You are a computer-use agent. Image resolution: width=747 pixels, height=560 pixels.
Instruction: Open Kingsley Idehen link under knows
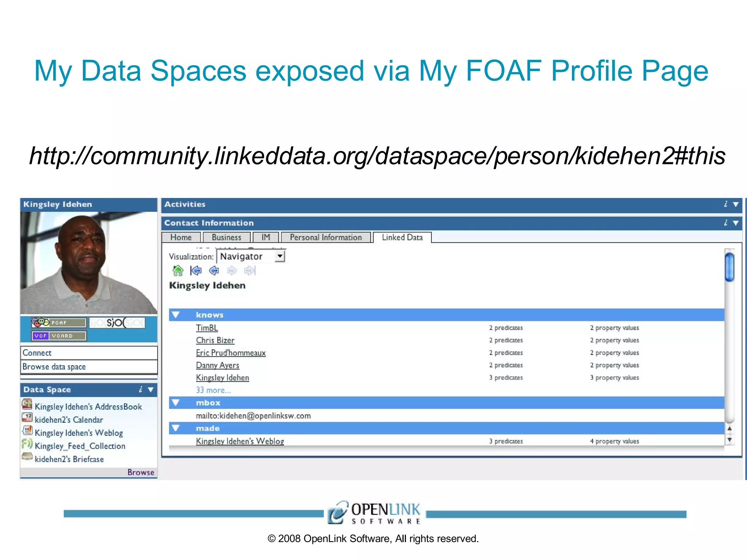(222, 378)
